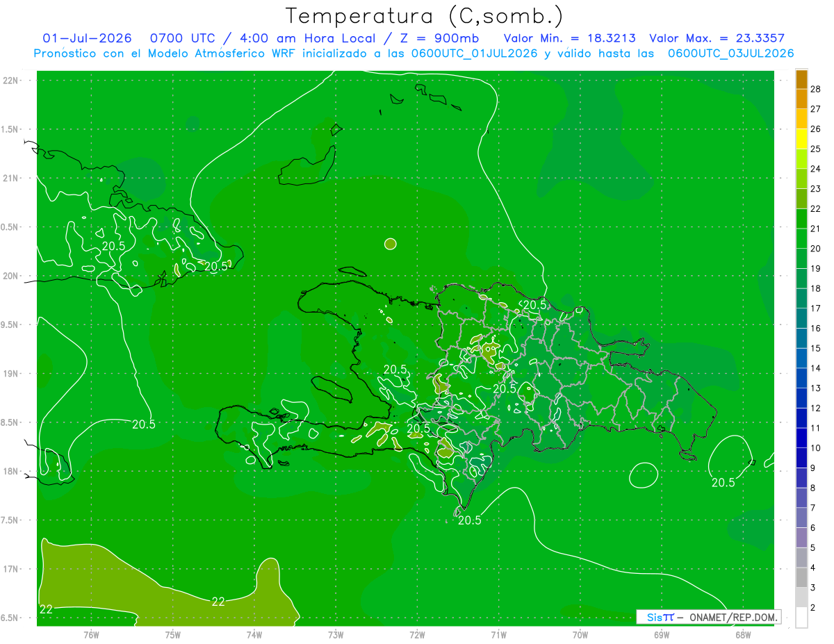The height and width of the screenshot is (644, 834).
Task: Click the dark blue colorbar swatch between 10 and 11
Action: pos(801,438)
